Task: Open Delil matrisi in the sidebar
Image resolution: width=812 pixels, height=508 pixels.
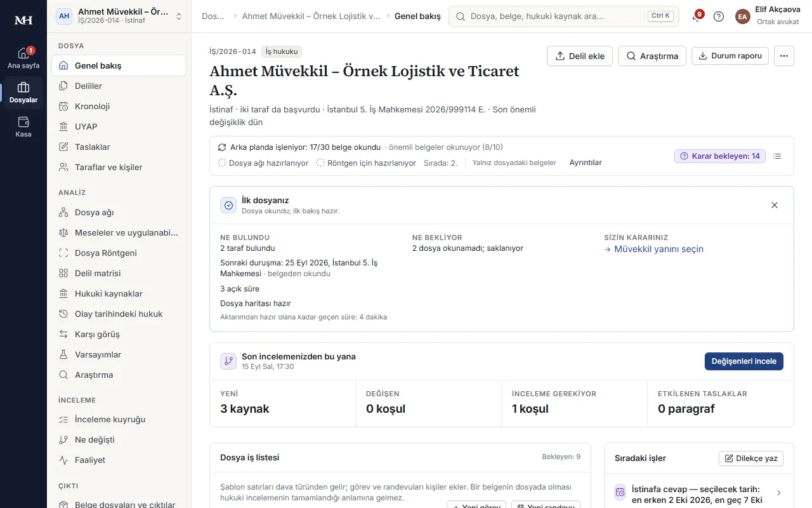Action: coord(119,273)
